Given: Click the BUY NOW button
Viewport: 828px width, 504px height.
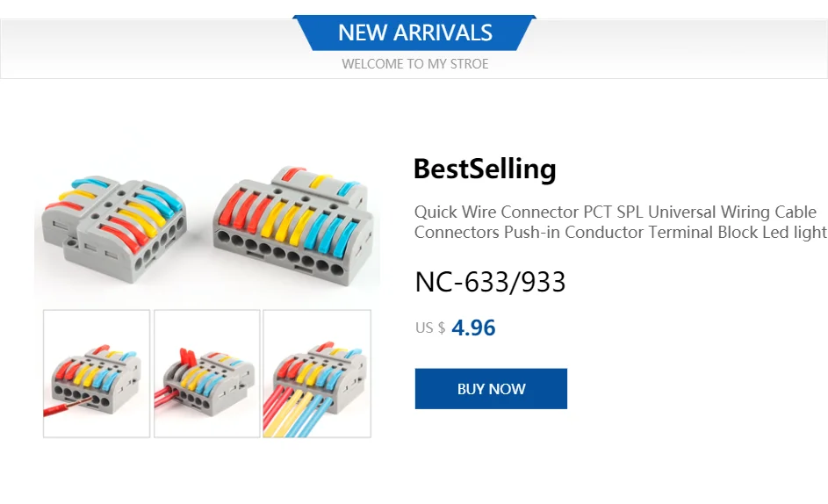Looking at the screenshot, I should click(491, 389).
